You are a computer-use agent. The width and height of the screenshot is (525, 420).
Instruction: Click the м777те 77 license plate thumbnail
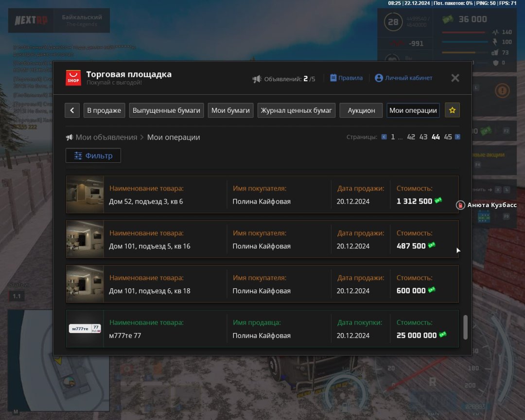[85, 329]
